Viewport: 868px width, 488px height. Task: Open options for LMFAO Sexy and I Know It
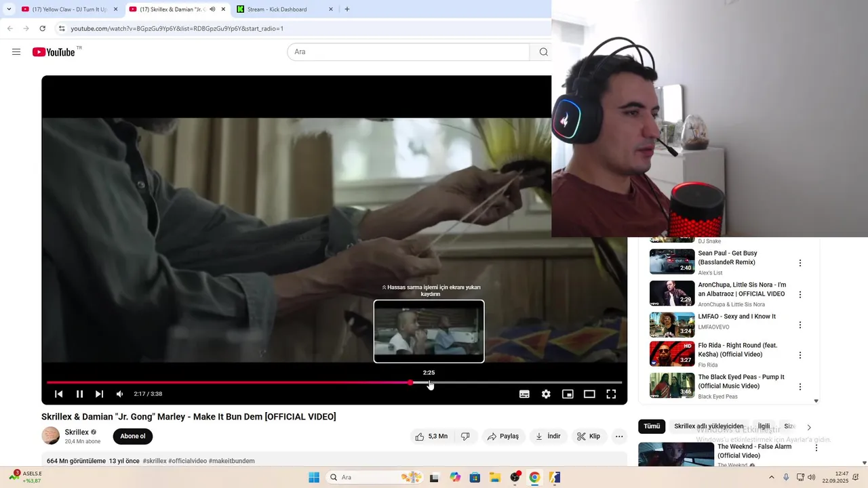[800, 325]
